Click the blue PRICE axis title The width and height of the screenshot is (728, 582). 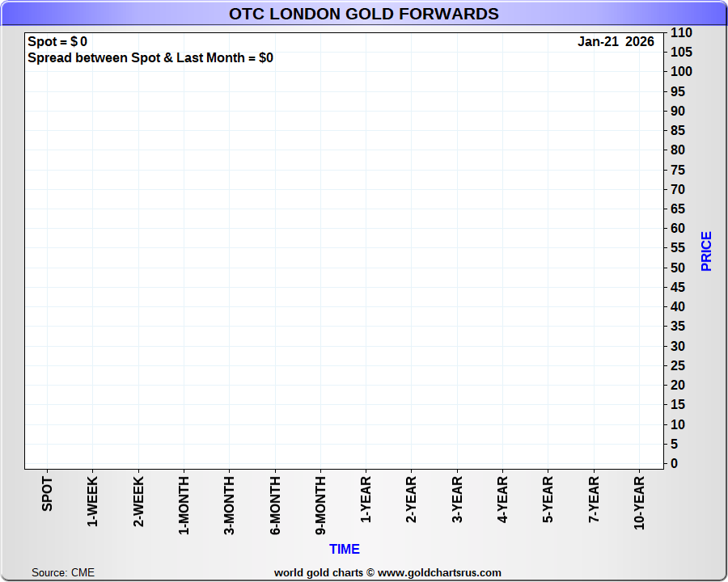pos(706,251)
